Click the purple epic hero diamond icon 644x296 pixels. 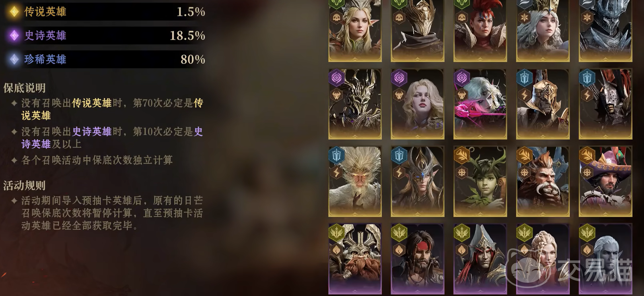pos(14,36)
